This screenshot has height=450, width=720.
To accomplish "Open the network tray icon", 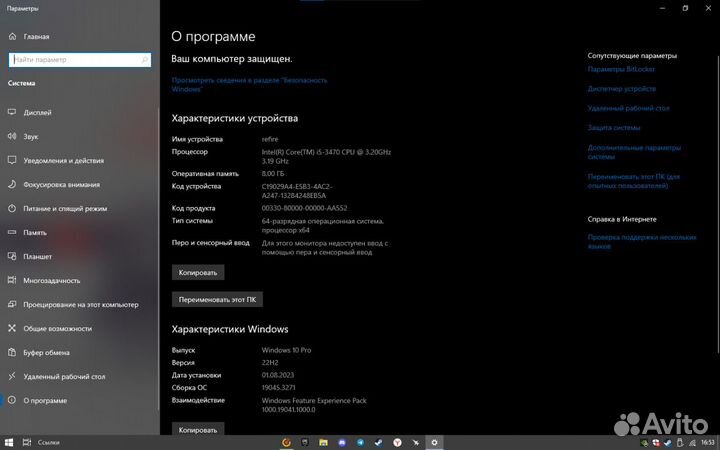I will (x=692, y=443).
